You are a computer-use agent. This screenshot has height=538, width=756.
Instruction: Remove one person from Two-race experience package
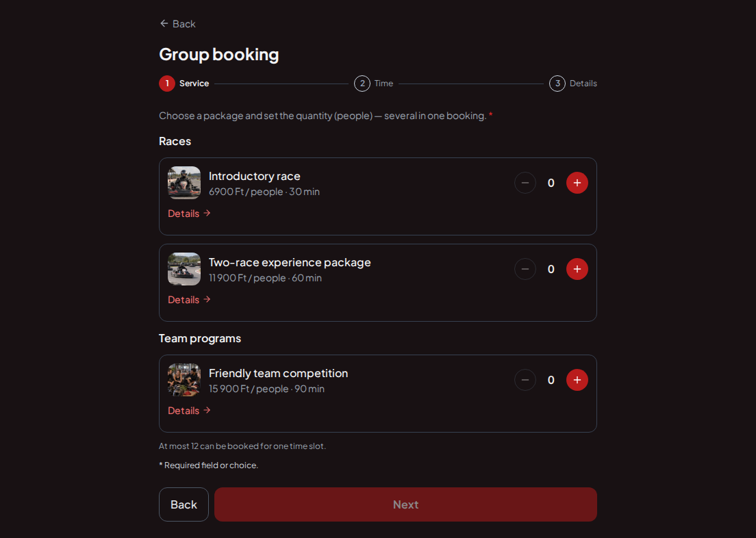525,269
